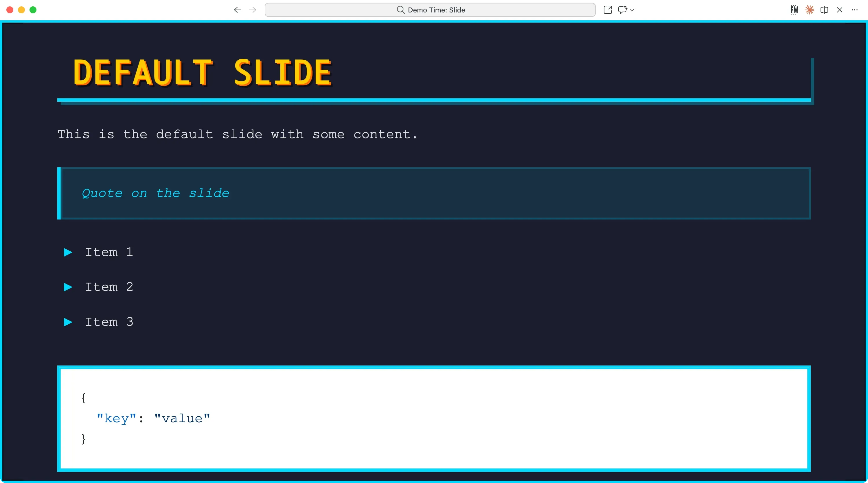
Task: Click the "key" text in the code block
Action: pyautogui.click(x=116, y=419)
